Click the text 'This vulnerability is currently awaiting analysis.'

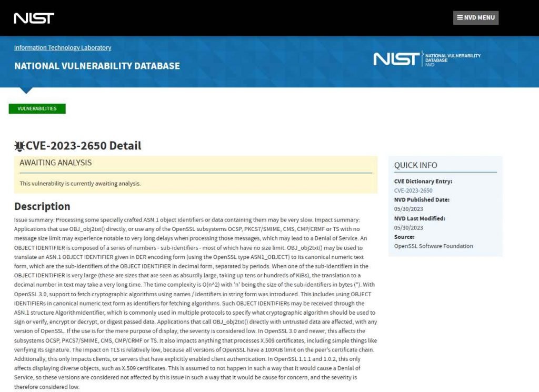80,184
